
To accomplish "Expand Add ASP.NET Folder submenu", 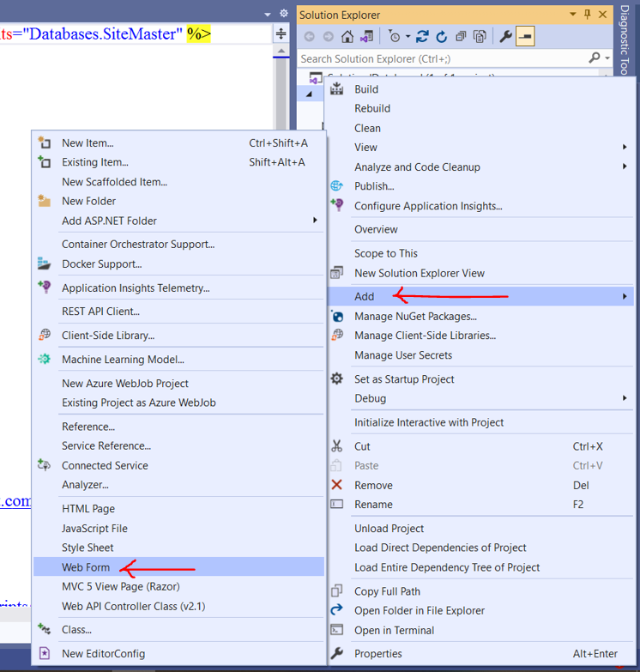I will pos(178,221).
